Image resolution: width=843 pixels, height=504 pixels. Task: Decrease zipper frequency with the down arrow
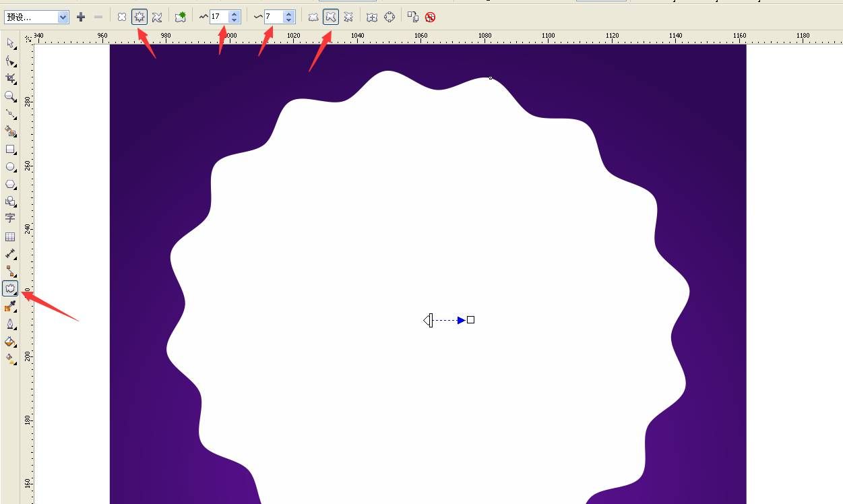click(289, 20)
